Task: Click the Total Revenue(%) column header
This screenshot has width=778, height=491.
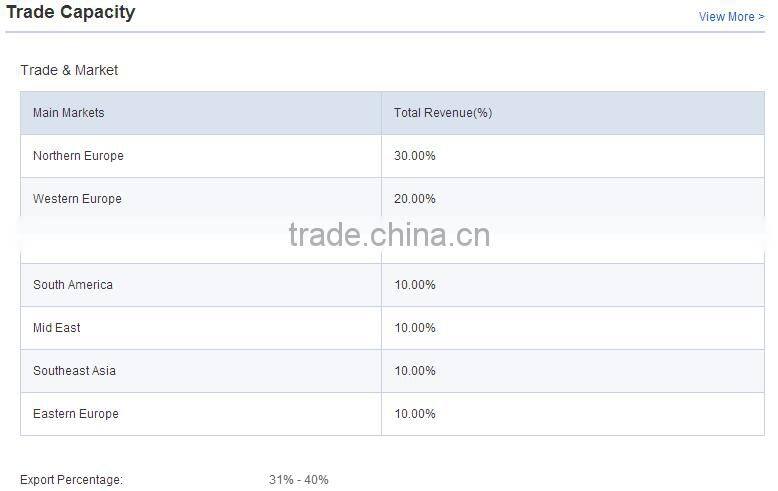Action: [x=442, y=113]
